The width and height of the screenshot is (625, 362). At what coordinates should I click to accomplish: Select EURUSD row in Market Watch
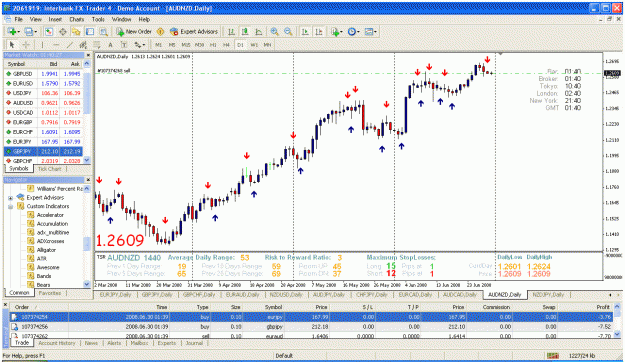pos(43,84)
